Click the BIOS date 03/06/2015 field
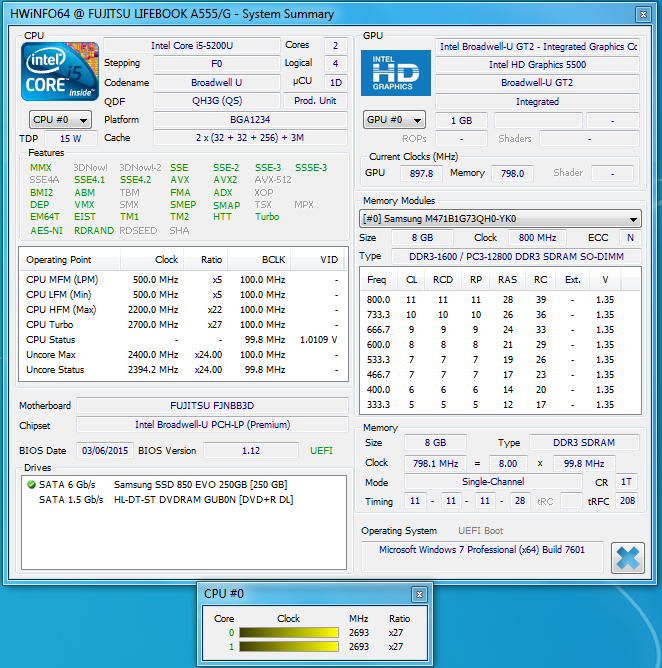This screenshot has width=662, height=668. click(105, 451)
